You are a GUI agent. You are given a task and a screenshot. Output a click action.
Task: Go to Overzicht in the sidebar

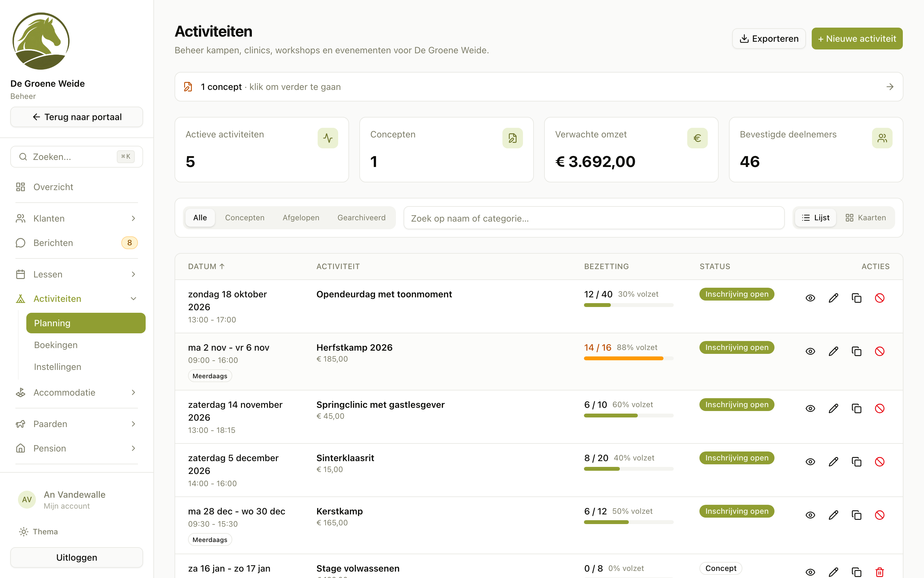point(76,187)
